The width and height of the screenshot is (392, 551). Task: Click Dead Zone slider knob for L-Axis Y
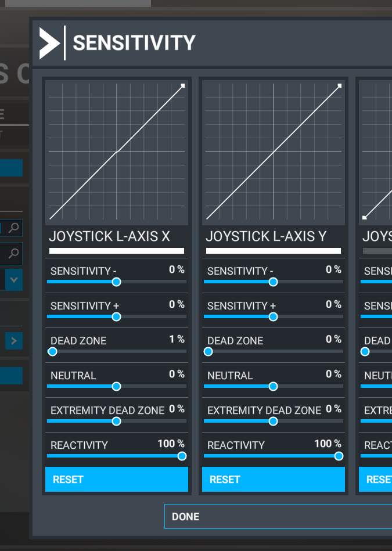coord(208,352)
